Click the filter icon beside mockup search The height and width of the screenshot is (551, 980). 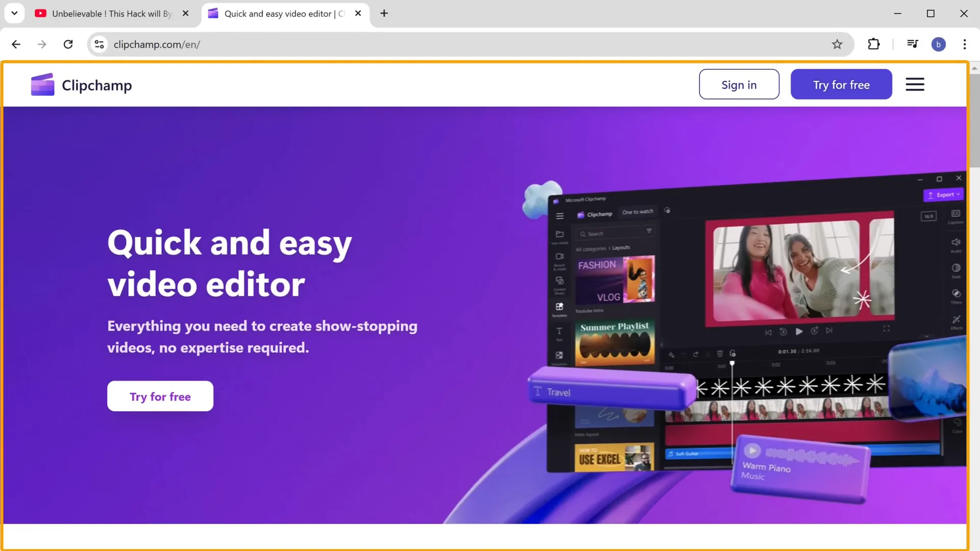[x=649, y=231]
